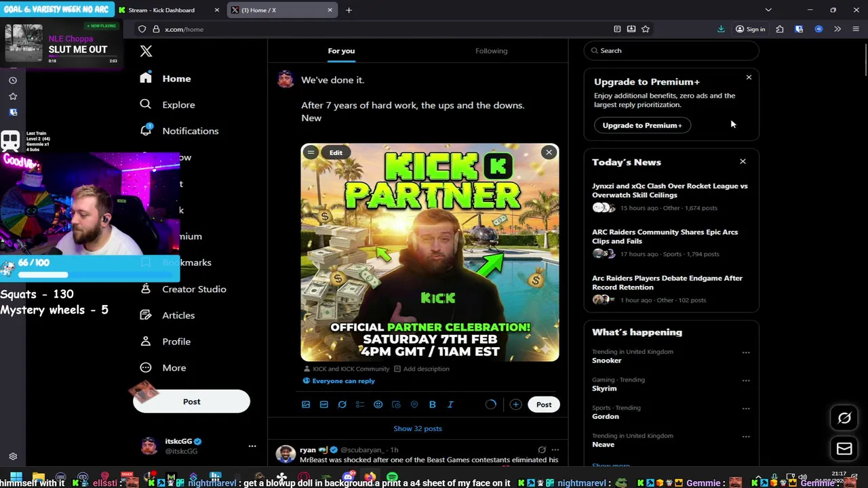Image resolution: width=868 pixels, height=488 pixels.
Task: Bookmark this page with star icon
Action: click(646, 29)
